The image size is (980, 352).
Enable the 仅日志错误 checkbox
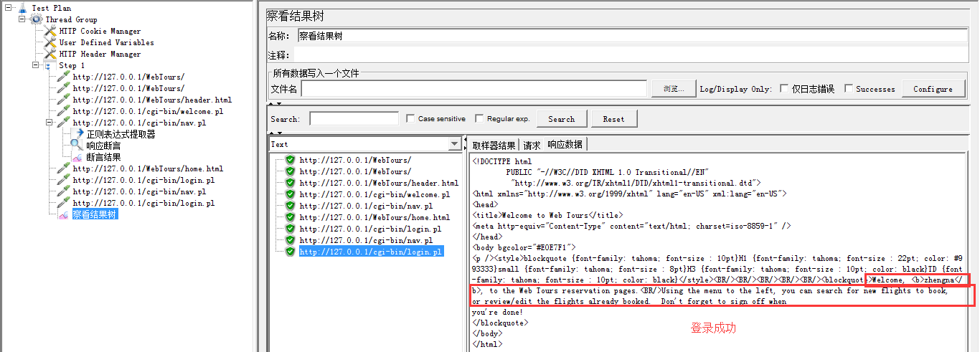point(784,89)
